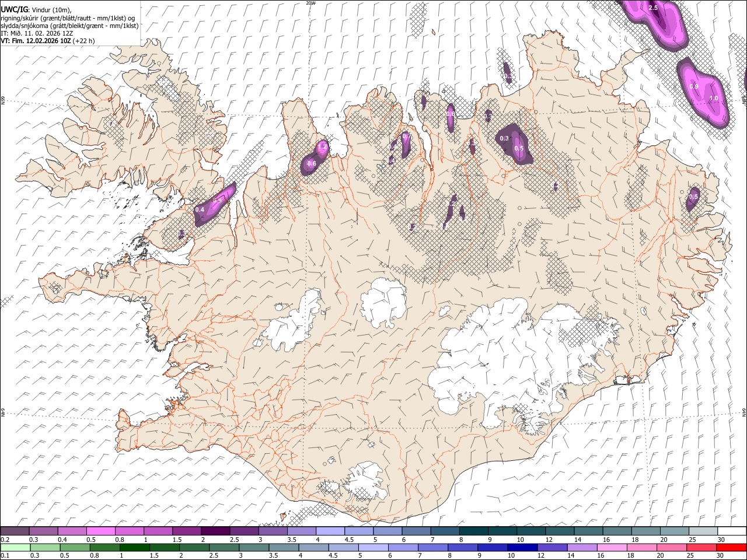Select the white swatch labeled 30 in top row
This screenshot has height=560, width=747.
pyautogui.click(x=731, y=531)
